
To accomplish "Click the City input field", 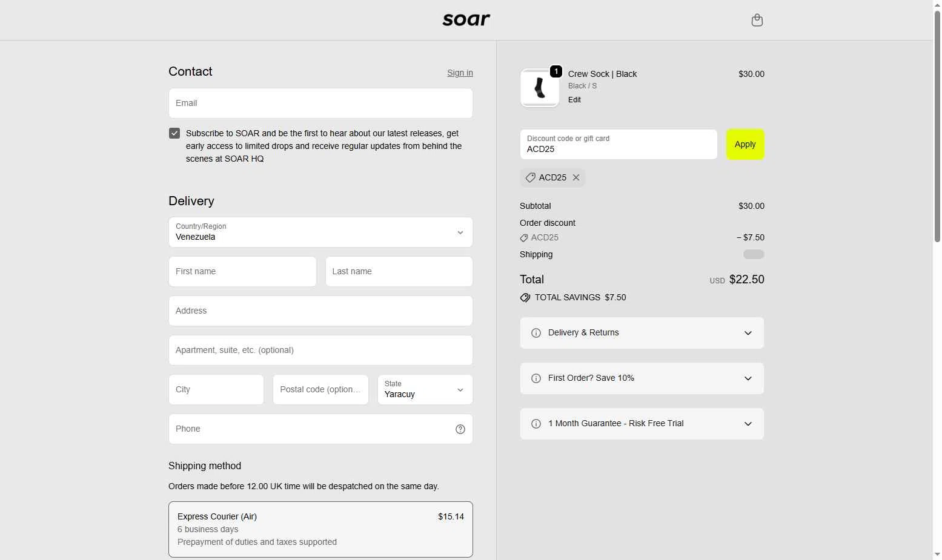I will (x=216, y=390).
